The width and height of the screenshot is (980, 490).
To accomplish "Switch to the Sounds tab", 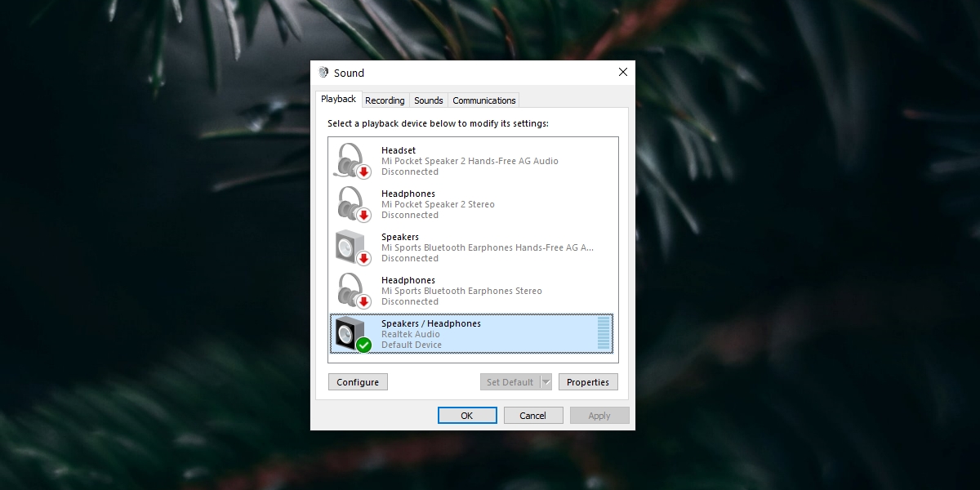I will [428, 100].
